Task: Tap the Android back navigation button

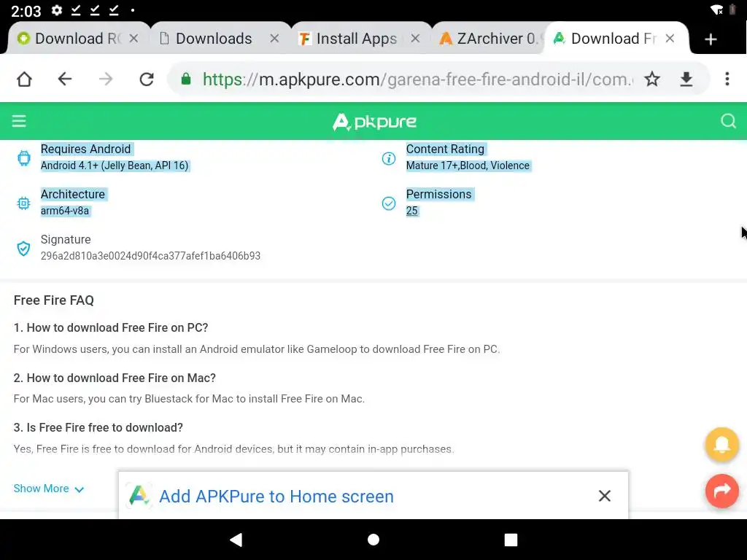Action: pos(236,540)
